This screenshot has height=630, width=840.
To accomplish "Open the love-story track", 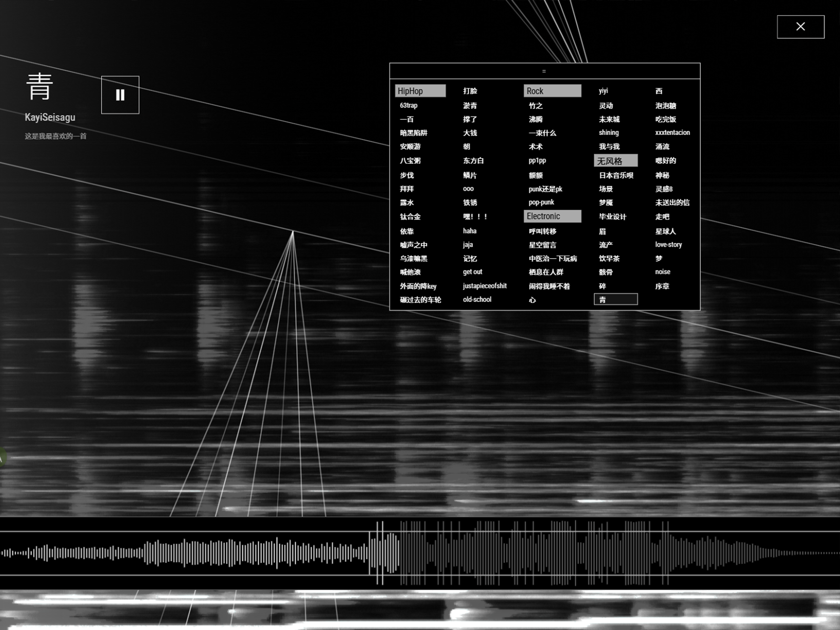I will point(668,245).
